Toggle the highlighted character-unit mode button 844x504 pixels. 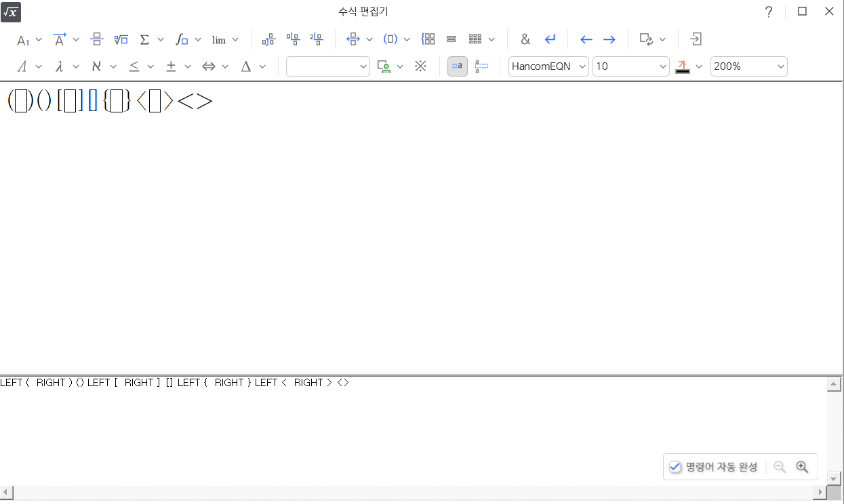pyautogui.click(x=458, y=66)
